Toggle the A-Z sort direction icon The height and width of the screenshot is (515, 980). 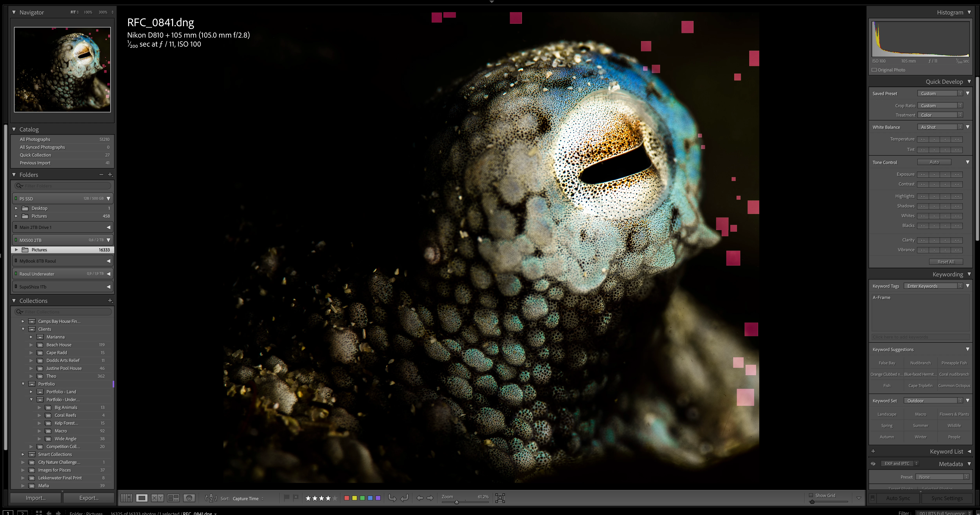point(211,498)
